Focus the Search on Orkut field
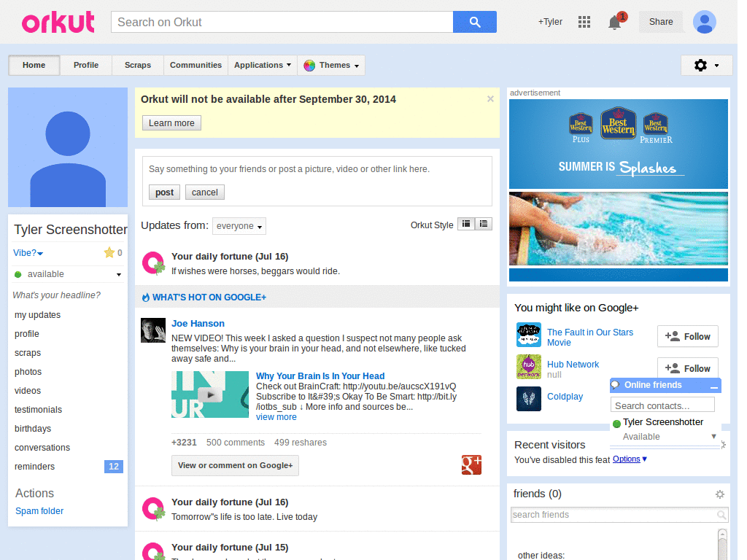This screenshot has height=560, width=747. click(x=282, y=22)
